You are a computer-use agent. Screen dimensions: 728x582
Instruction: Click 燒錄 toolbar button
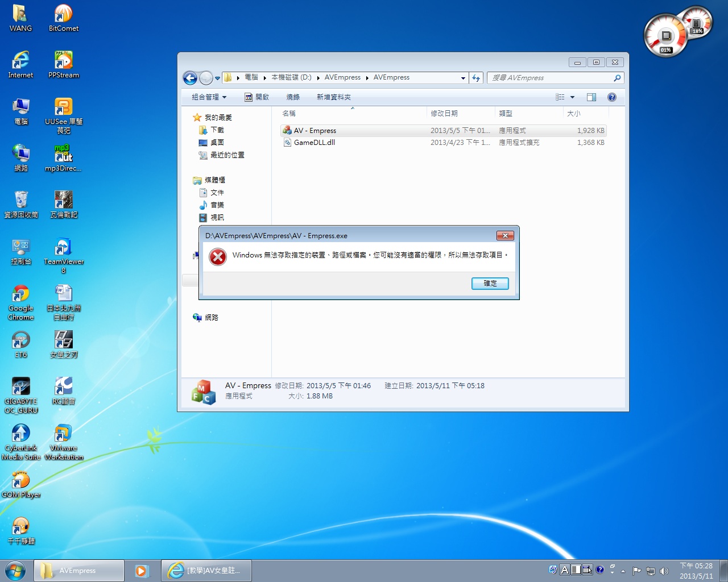pyautogui.click(x=293, y=97)
